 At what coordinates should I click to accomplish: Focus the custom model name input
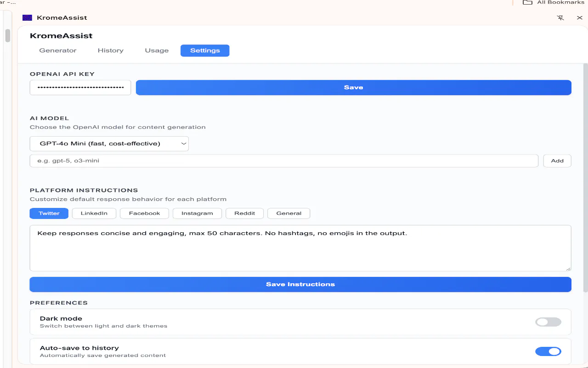284,161
